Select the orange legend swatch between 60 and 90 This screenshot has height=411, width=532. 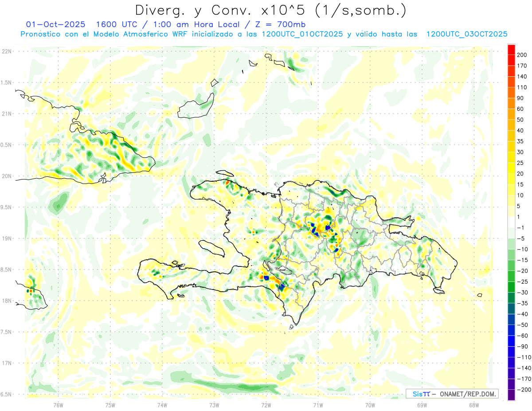pyautogui.click(x=511, y=103)
